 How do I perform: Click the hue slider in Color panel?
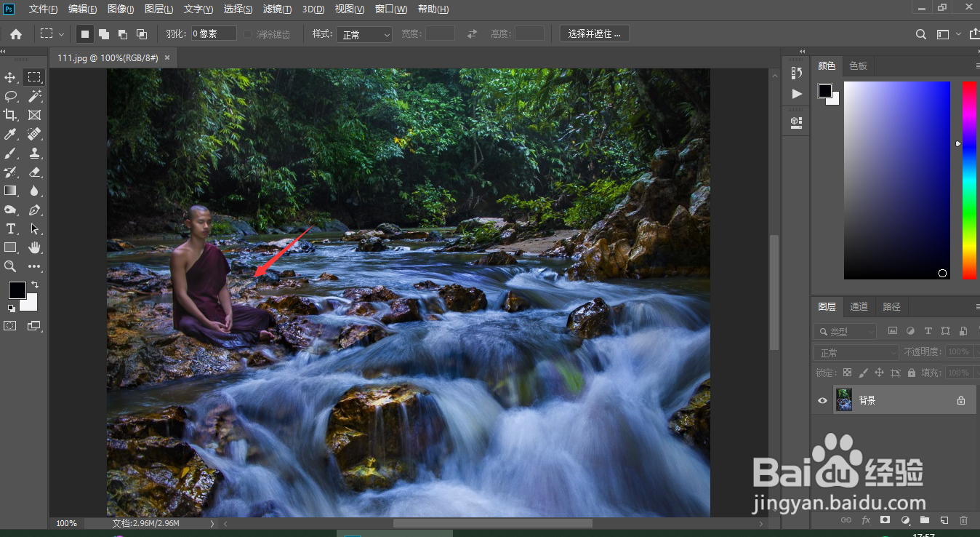tap(969, 180)
